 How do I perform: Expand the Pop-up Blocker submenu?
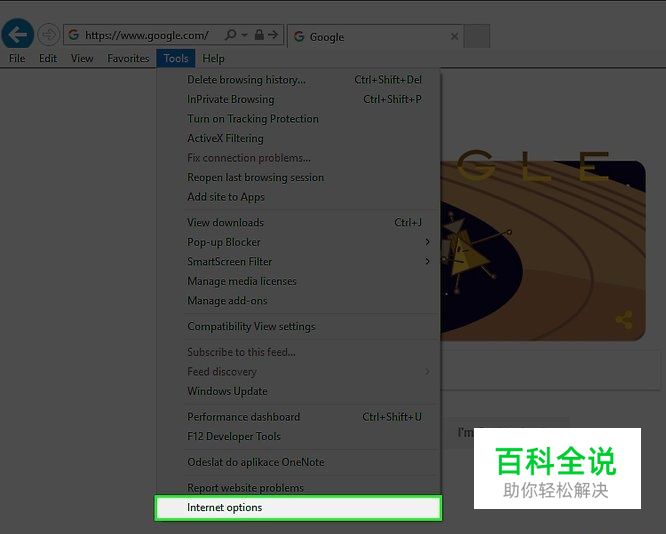pyautogui.click(x=299, y=242)
